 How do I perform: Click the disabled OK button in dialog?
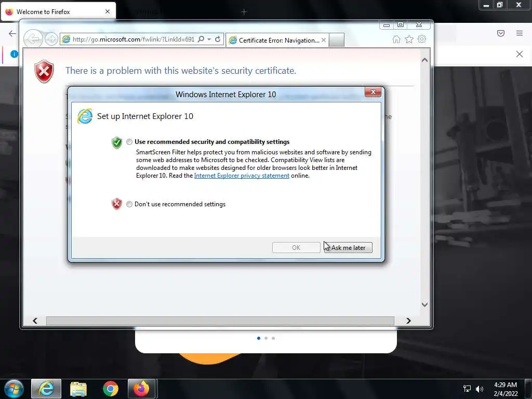point(296,248)
